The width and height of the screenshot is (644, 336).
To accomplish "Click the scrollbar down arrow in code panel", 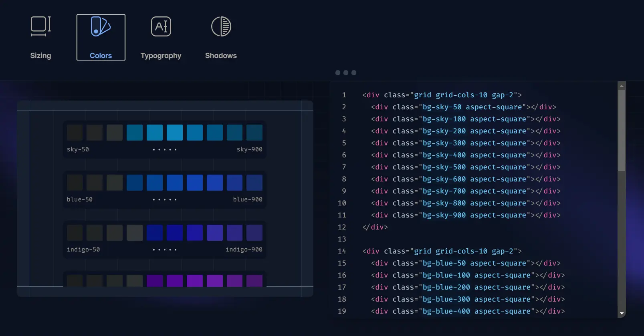I will point(622,314).
